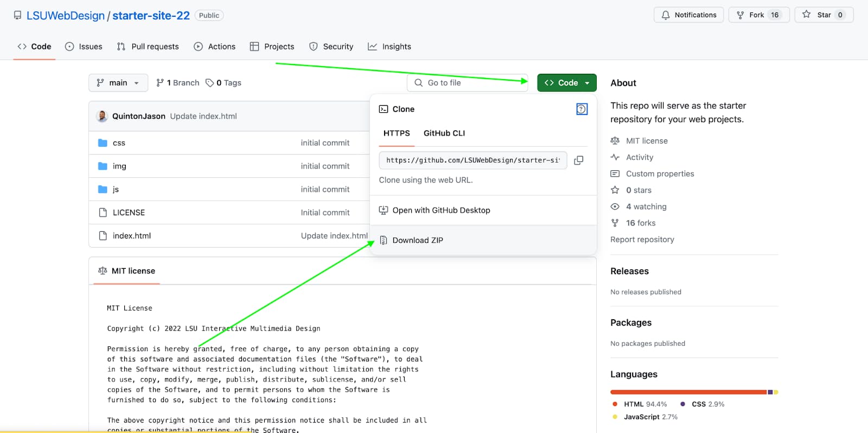
Task: Open the js folder
Action: point(116,190)
